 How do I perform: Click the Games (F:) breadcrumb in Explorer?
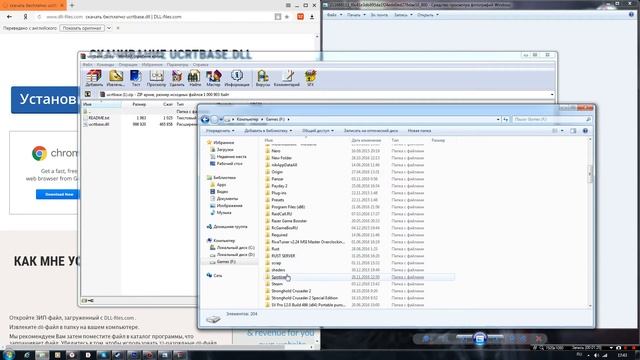click(x=275, y=119)
